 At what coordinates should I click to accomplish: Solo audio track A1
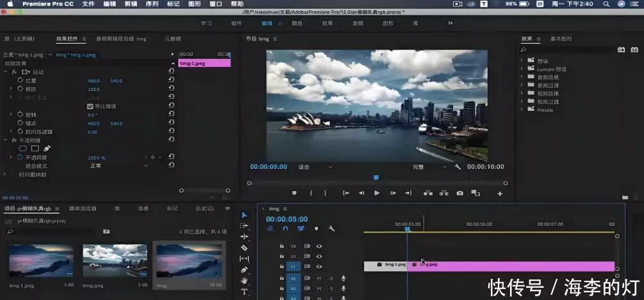331,278
